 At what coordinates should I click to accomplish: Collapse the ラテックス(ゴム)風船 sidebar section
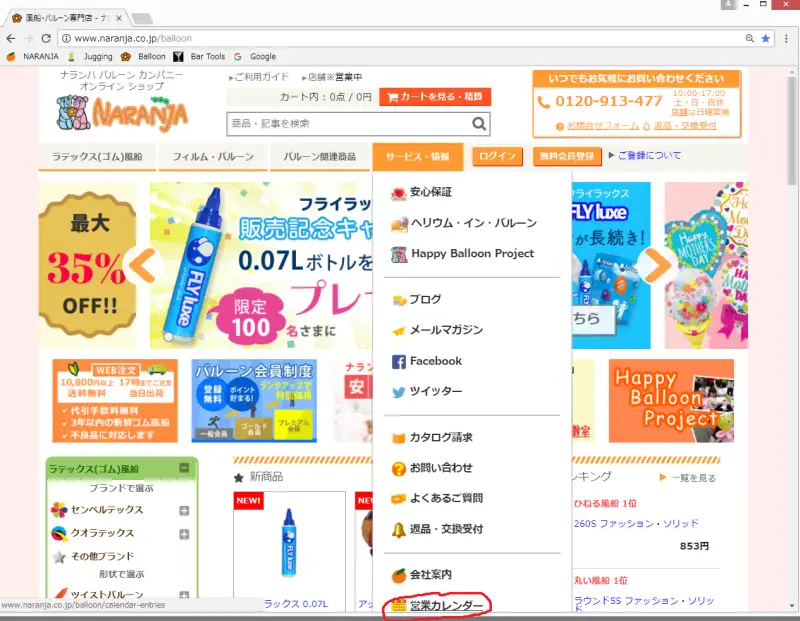coord(184,468)
